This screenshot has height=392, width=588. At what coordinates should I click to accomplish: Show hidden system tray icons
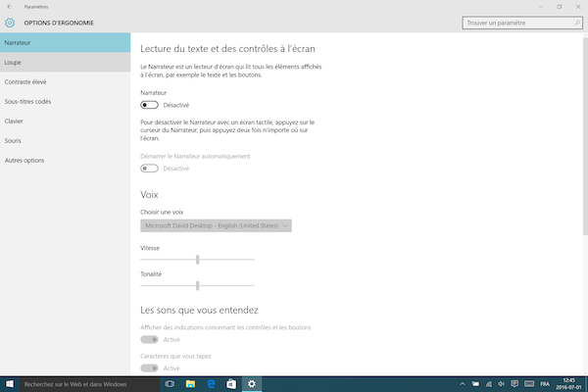click(x=463, y=384)
